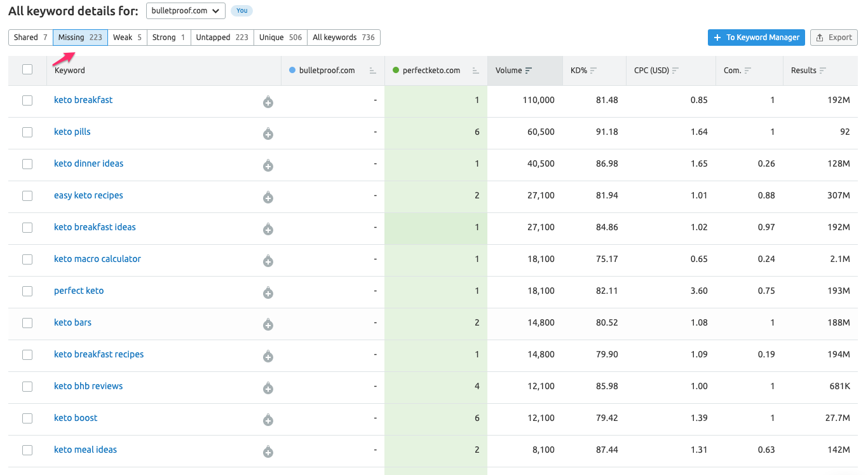Click the 110,000 volume cell

pos(538,100)
